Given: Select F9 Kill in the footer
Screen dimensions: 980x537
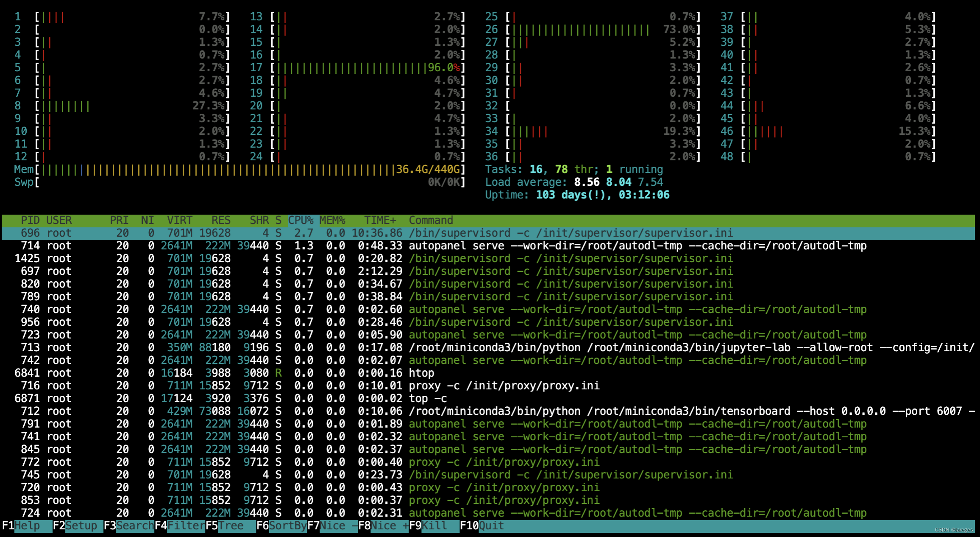Looking at the screenshot, I should (x=434, y=526).
